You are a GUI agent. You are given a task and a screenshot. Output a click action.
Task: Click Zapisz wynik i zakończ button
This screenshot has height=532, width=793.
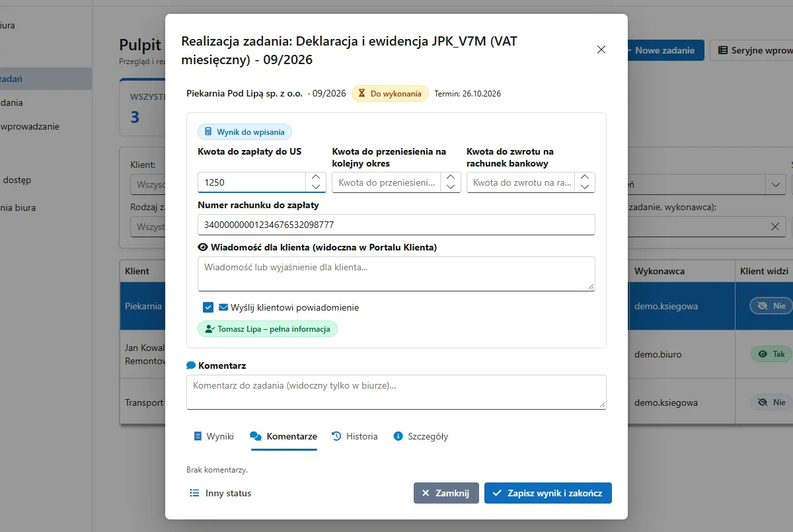pos(548,493)
